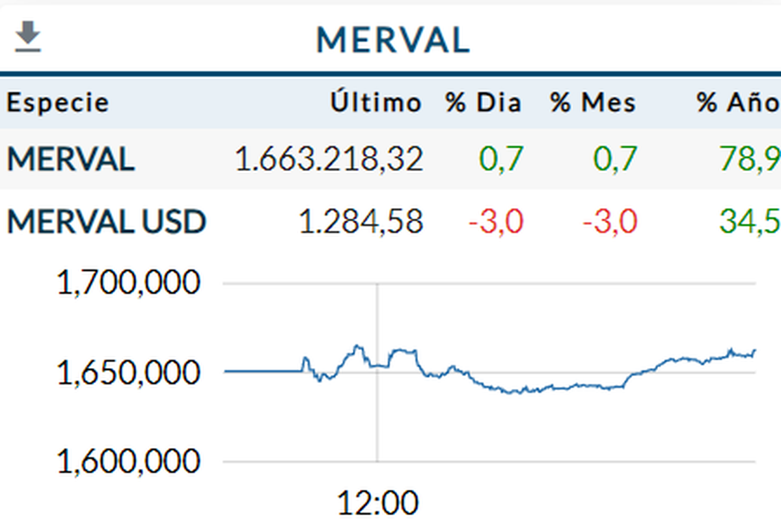Click the 1,600,000 axis label
The image size is (781, 532).
click(x=128, y=462)
